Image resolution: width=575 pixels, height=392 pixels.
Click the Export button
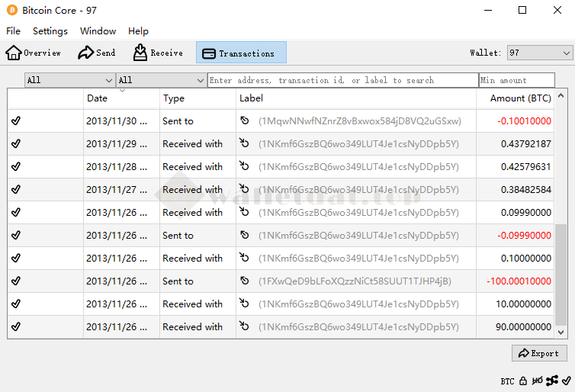pyautogui.click(x=538, y=353)
